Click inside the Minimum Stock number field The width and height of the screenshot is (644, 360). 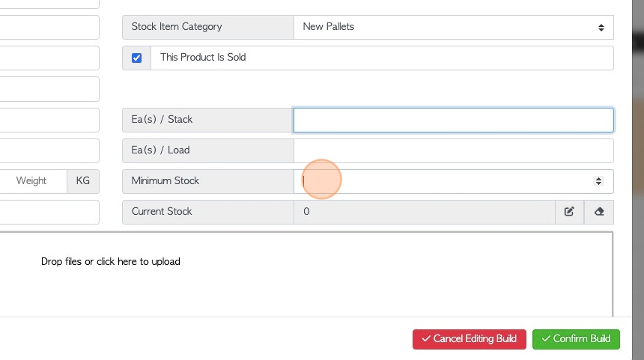tap(443, 181)
